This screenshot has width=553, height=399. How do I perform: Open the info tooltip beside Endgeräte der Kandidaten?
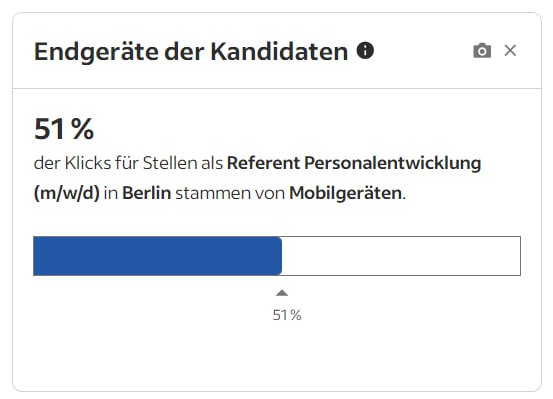point(365,50)
